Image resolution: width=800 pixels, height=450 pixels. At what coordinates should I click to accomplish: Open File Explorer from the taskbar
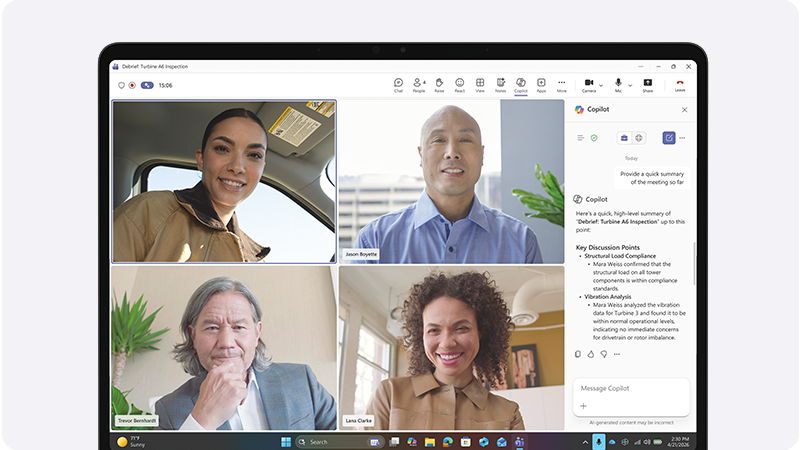[430, 442]
